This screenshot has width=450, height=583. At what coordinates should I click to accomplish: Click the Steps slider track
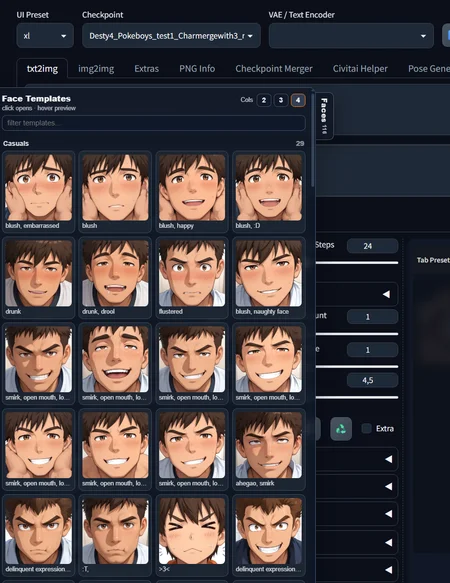(357, 262)
